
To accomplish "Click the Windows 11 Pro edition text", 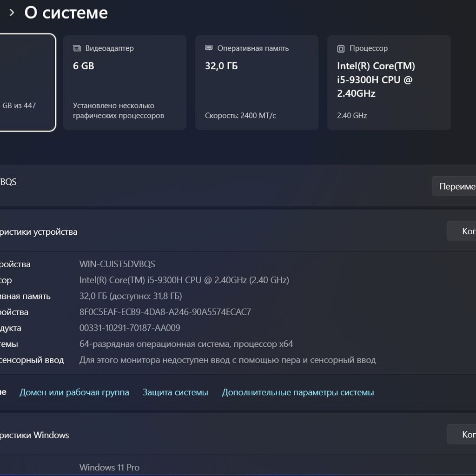I will point(110,467).
